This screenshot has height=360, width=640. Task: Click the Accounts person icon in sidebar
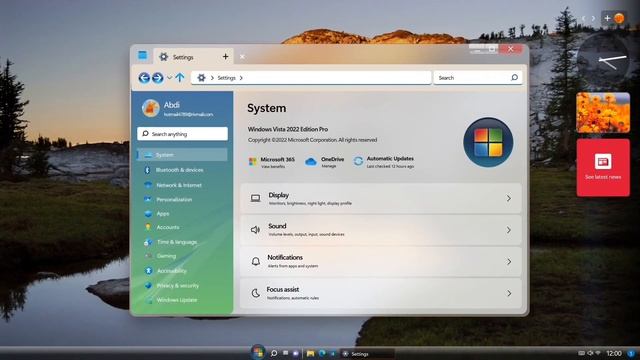coord(148,227)
